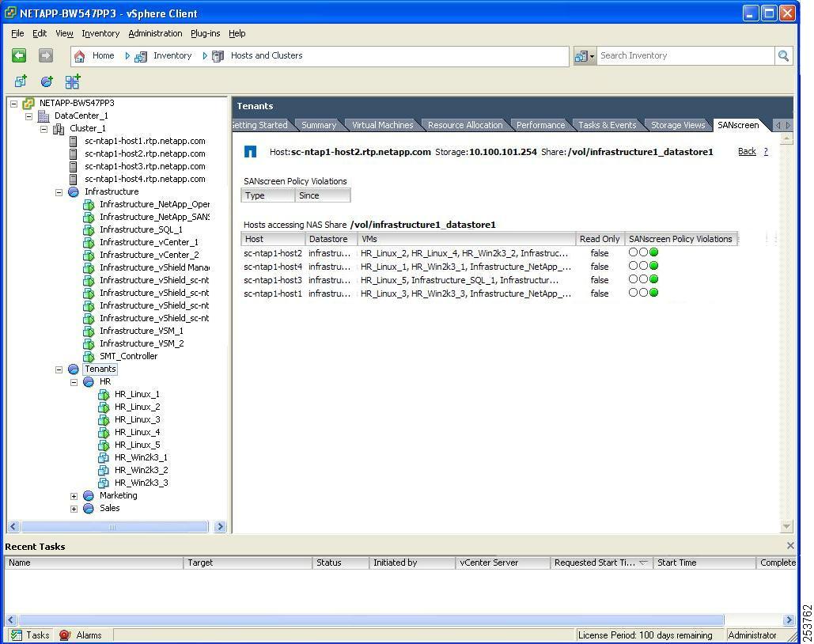The height and width of the screenshot is (644, 814).
Task: Click VM icon next to HR_Linux_1
Action: pyautogui.click(x=104, y=395)
